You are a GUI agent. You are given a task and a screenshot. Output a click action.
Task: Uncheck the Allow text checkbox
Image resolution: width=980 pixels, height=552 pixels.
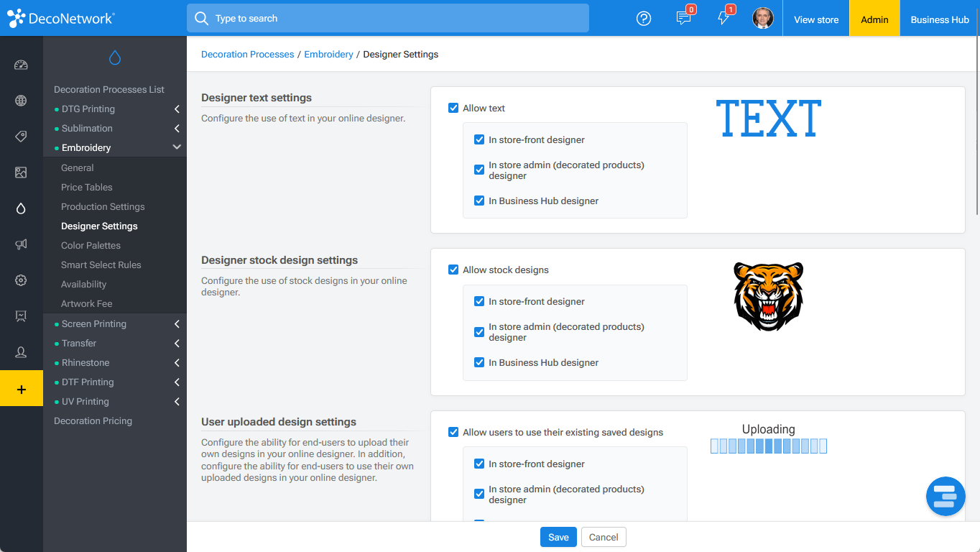(x=453, y=108)
